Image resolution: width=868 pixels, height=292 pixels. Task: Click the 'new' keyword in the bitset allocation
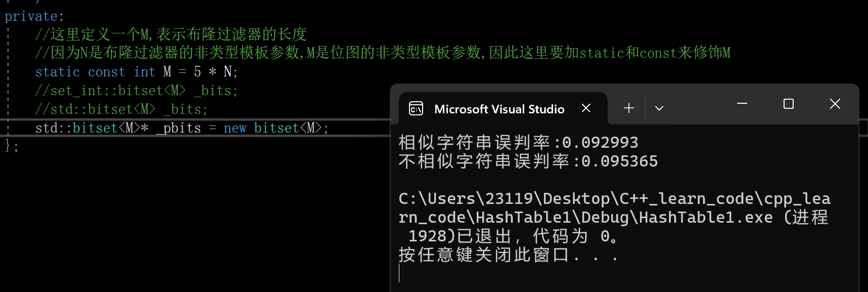coord(235,128)
